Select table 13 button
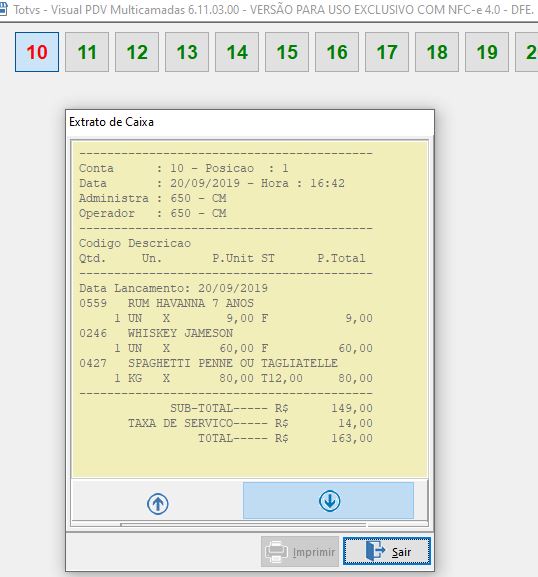 point(187,52)
